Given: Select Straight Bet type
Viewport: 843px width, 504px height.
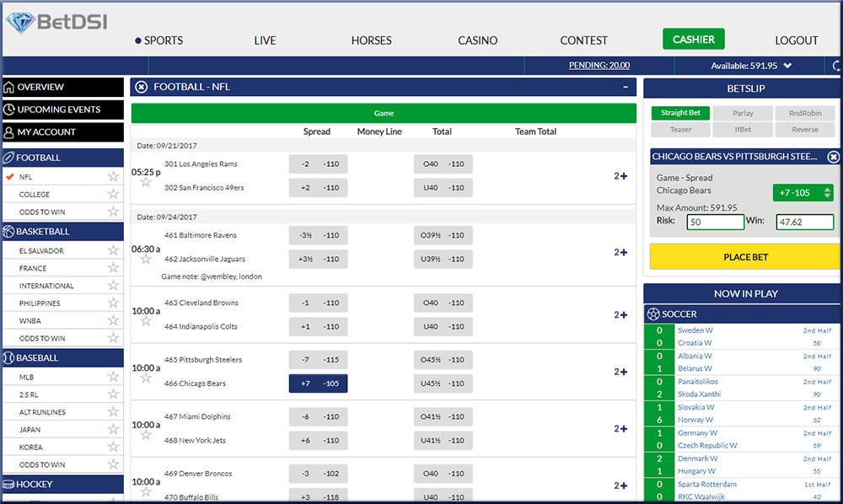Looking at the screenshot, I should pyautogui.click(x=680, y=113).
